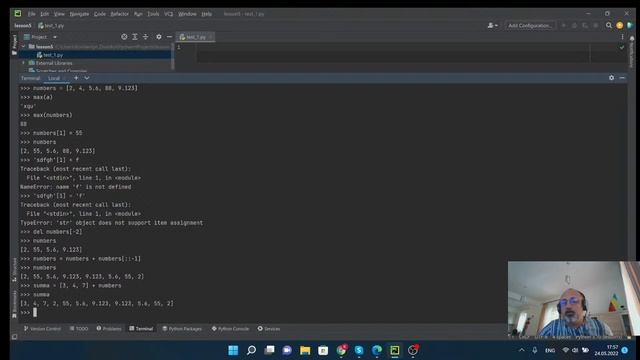Open Problems tool window
This screenshot has height=360, width=640.
coord(109,329)
